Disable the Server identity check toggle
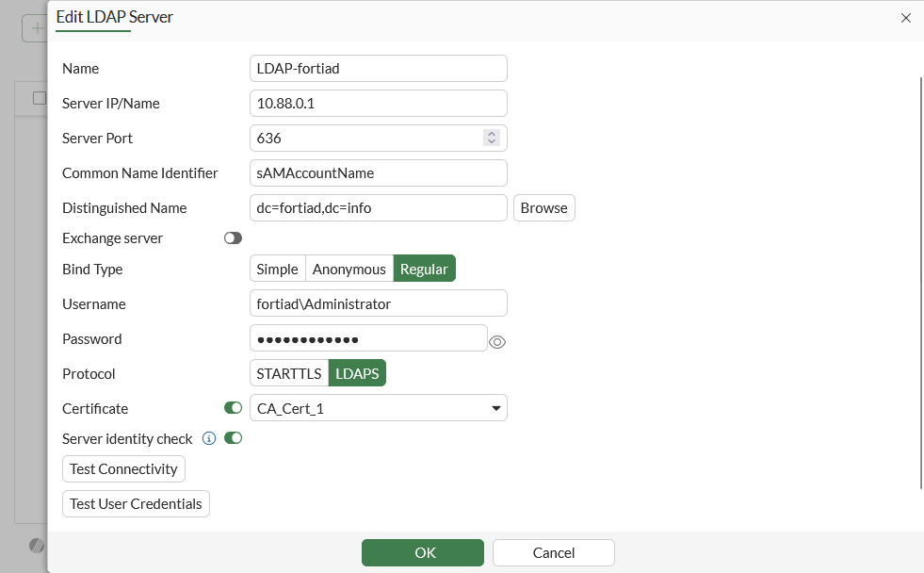The width and height of the screenshot is (924, 573). pos(233,438)
